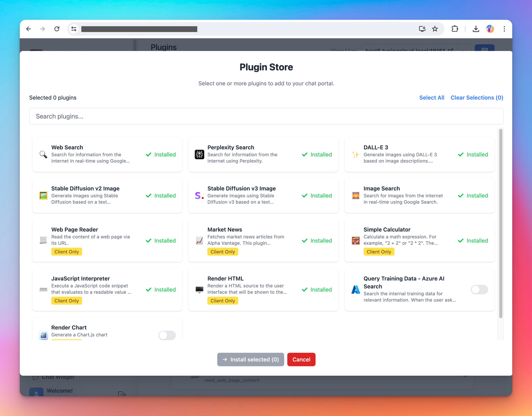This screenshot has height=416, width=532.
Task: Toggle on the Render Chart plugin
Action: pos(167,335)
